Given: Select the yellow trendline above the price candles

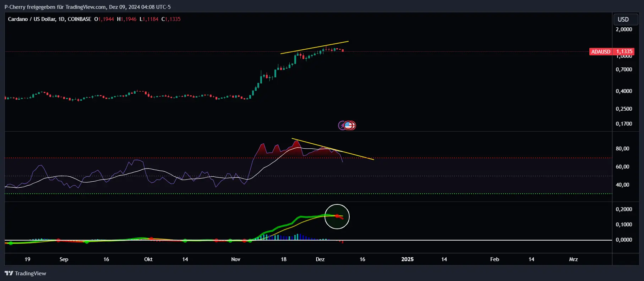Looking at the screenshot, I should point(314,48).
